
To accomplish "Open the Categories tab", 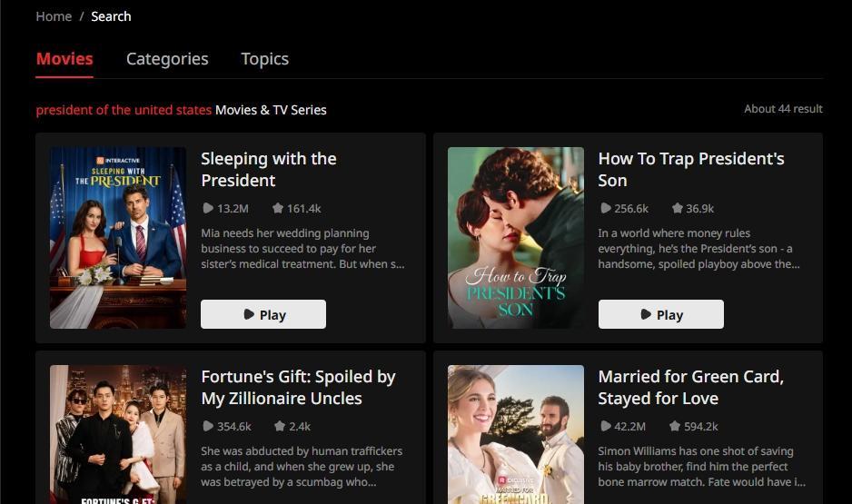I will (167, 59).
